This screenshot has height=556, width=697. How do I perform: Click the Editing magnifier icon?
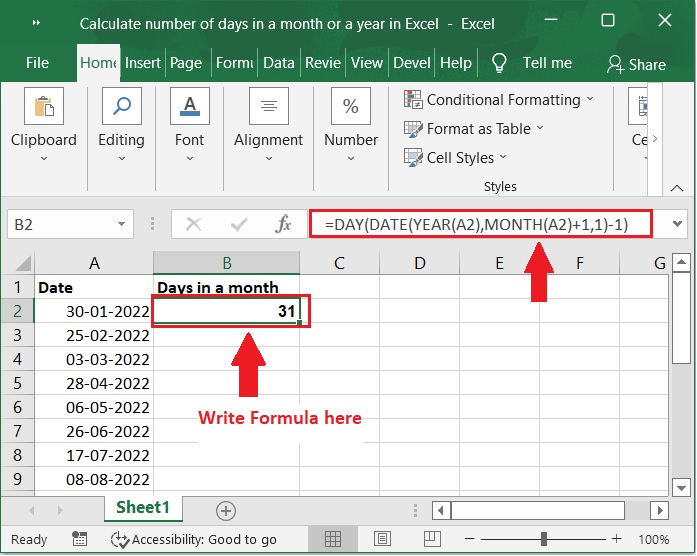(121, 107)
